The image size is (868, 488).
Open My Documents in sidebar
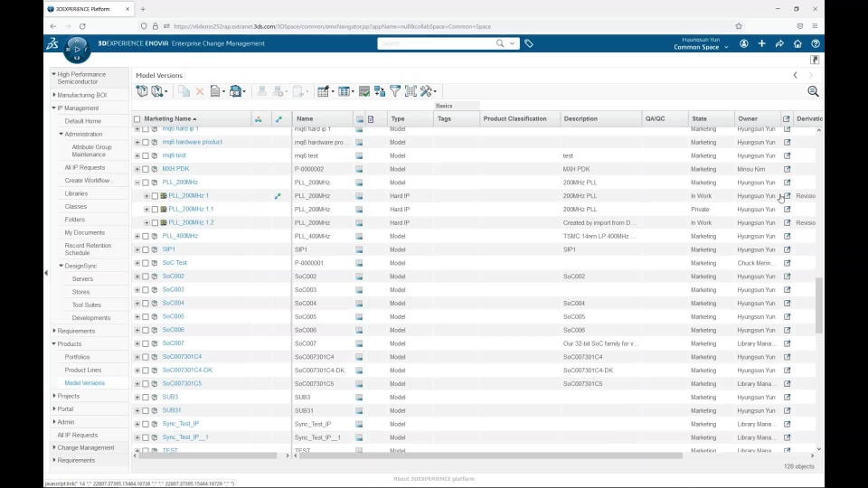tap(85, 232)
